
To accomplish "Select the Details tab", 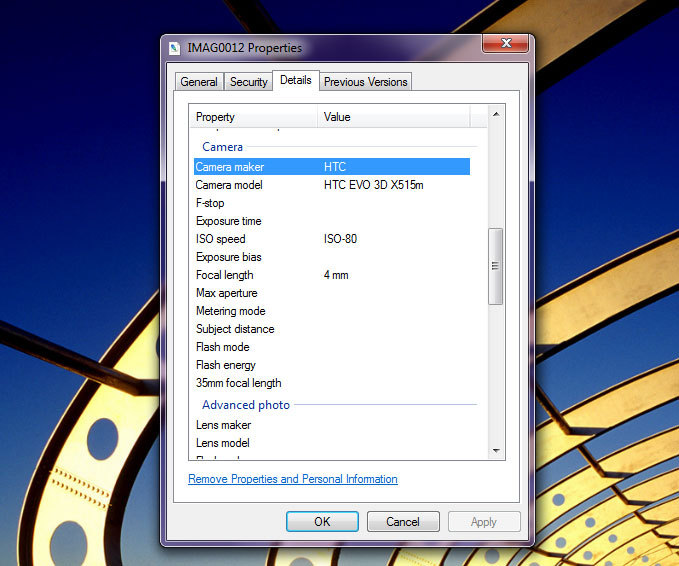I will point(296,80).
